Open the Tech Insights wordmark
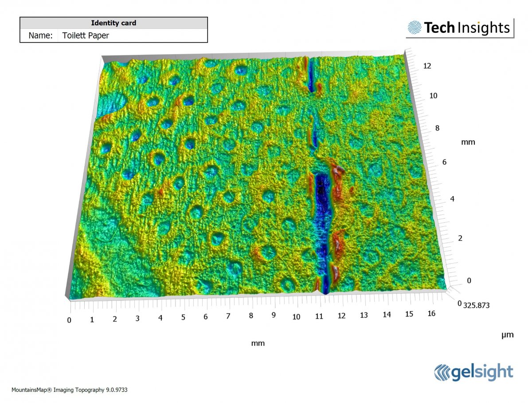532x403 pixels. pyautogui.click(x=467, y=28)
